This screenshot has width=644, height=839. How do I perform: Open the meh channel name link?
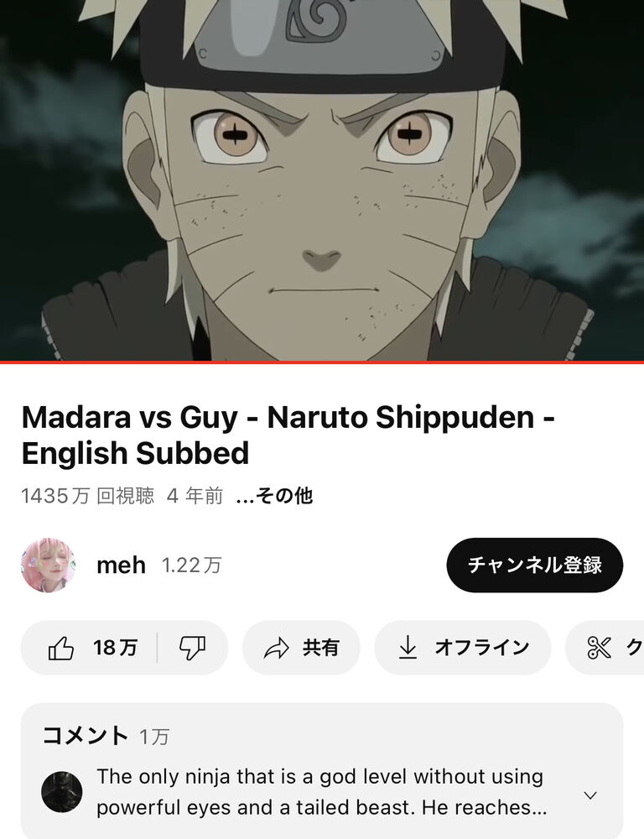point(121,565)
